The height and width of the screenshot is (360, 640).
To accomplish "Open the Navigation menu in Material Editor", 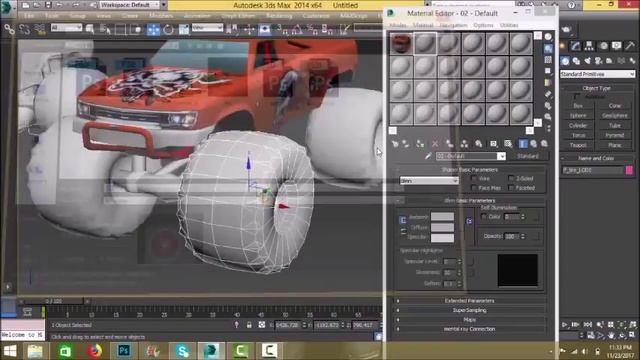I will pos(453,25).
